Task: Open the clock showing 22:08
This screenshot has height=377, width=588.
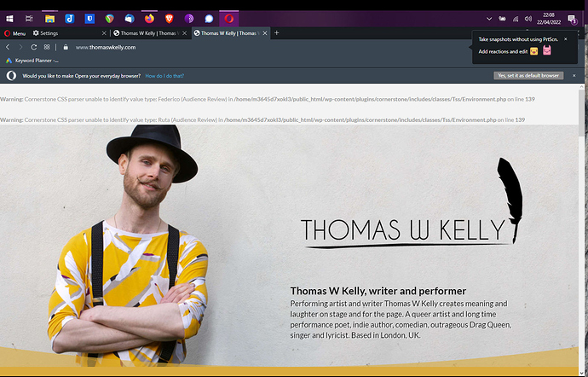Action: (549, 19)
